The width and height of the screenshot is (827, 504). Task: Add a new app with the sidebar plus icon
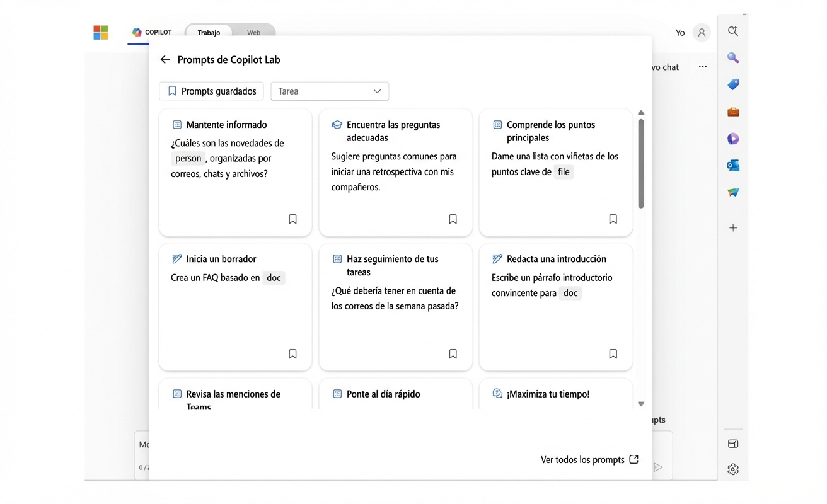pyautogui.click(x=733, y=227)
